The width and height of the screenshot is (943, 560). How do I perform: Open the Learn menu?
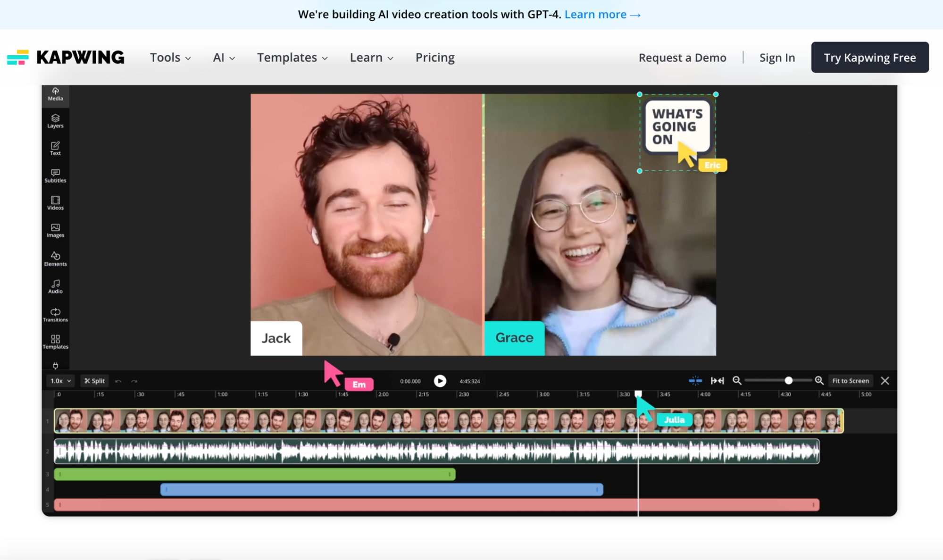(x=371, y=58)
